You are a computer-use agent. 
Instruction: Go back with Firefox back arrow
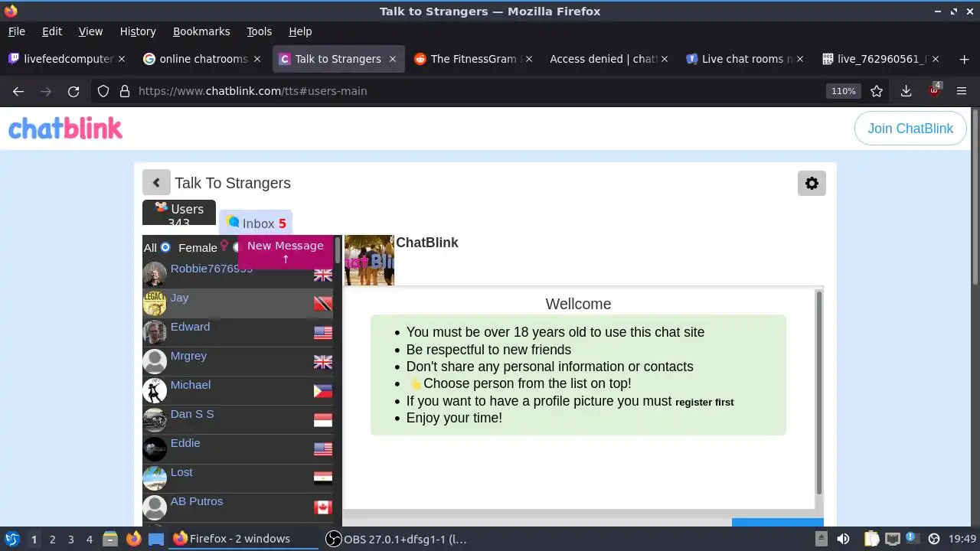click(18, 91)
